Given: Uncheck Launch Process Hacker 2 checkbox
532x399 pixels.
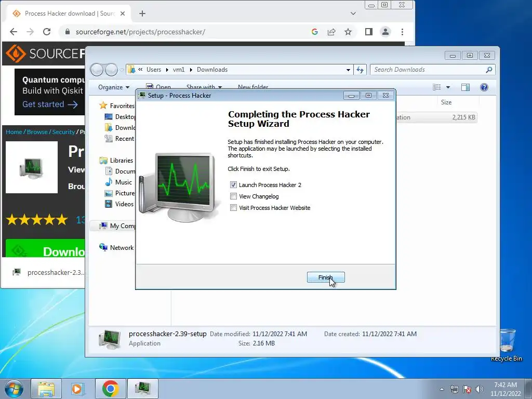Looking at the screenshot, I should coord(233,185).
